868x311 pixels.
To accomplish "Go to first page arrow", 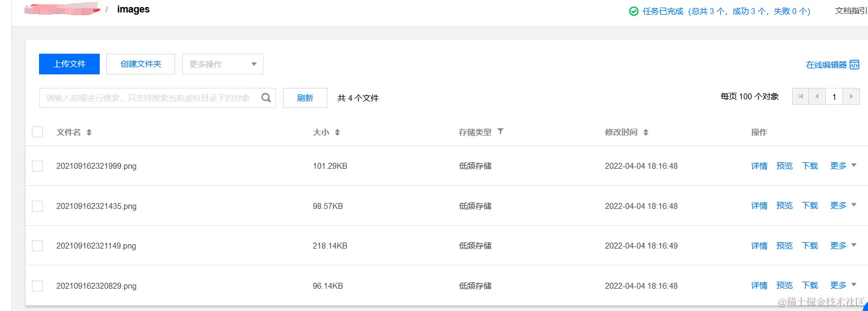I will click(x=801, y=97).
